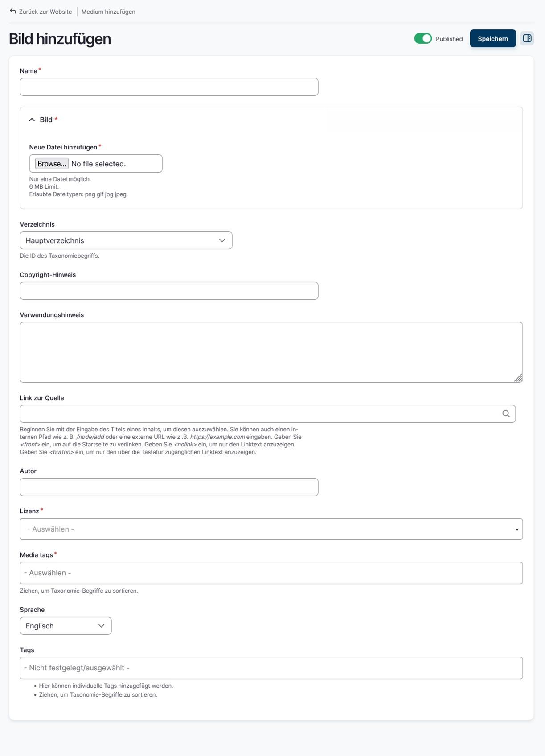Screen dimensions: 545x756
Task: Click the Speichern button
Action: (x=492, y=39)
